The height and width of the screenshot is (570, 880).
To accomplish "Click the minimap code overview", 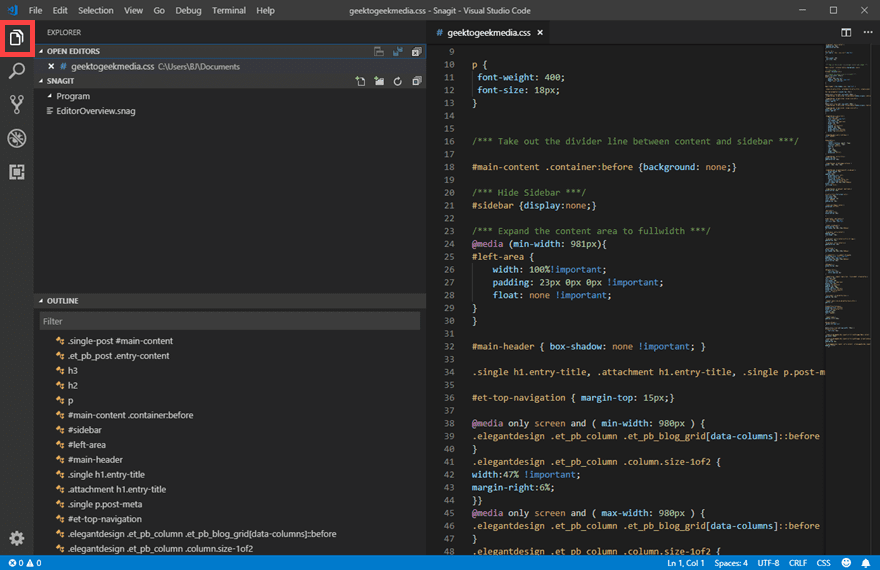I will (849, 196).
